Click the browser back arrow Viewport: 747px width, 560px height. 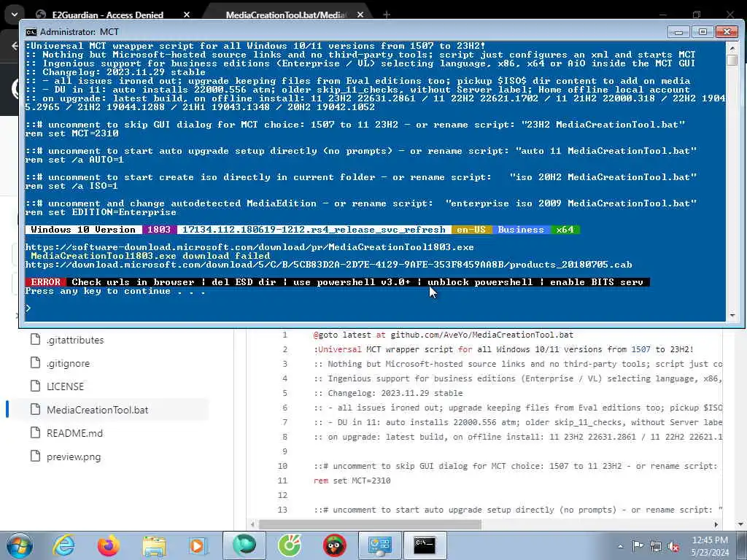pyautogui.click(x=15, y=46)
